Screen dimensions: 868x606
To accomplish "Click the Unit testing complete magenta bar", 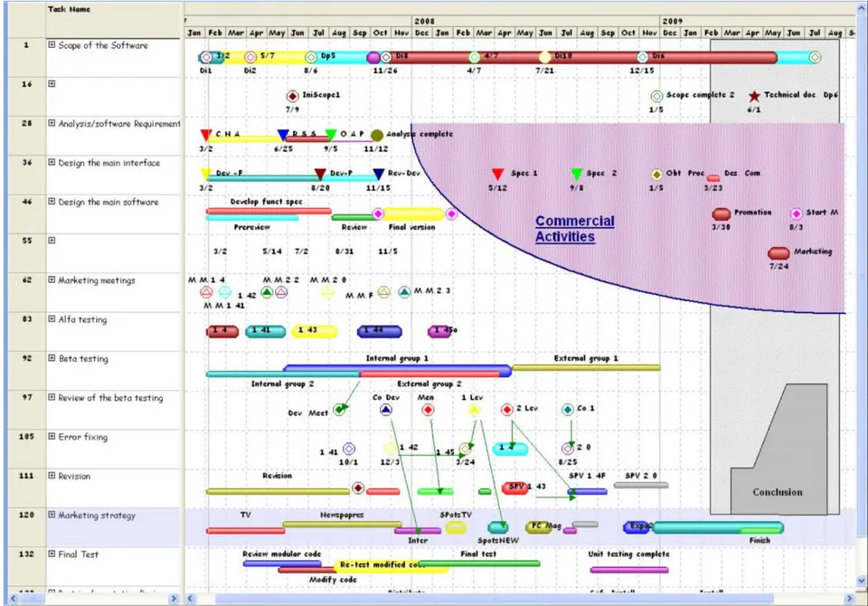I will [x=629, y=570].
